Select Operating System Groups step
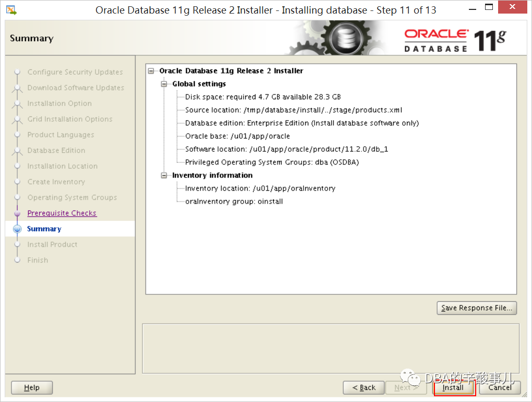This screenshot has width=532, height=402. [x=72, y=197]
